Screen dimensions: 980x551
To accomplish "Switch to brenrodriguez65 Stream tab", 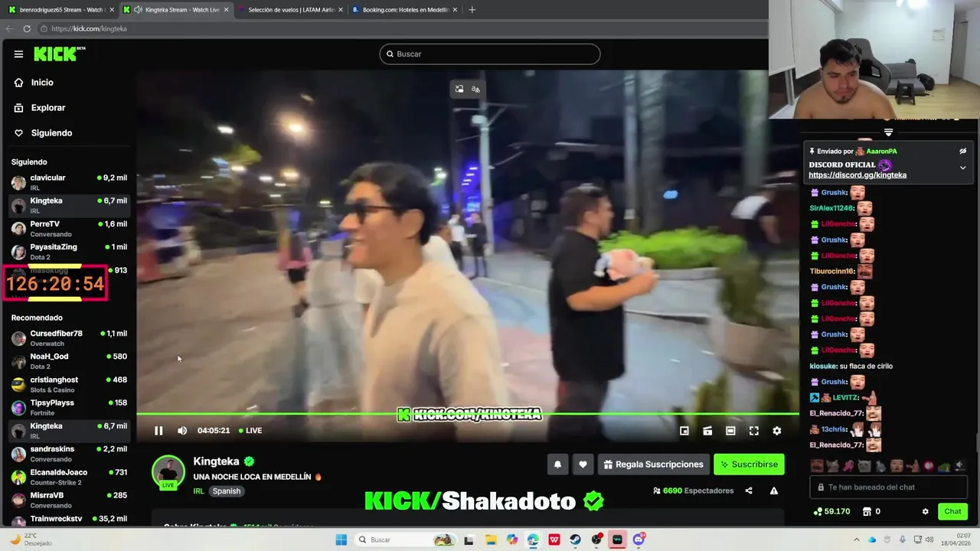I will pyautogui.click(x=61, y=10).
